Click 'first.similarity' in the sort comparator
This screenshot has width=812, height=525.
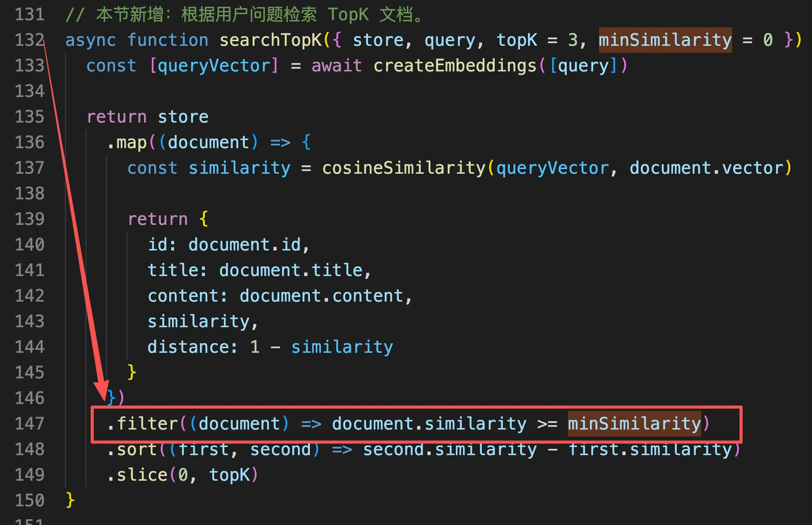click(650, 449)
